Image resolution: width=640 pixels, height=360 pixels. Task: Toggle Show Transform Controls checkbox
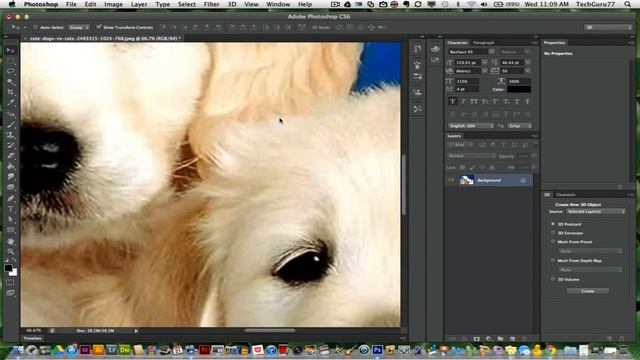coord(98,27)
